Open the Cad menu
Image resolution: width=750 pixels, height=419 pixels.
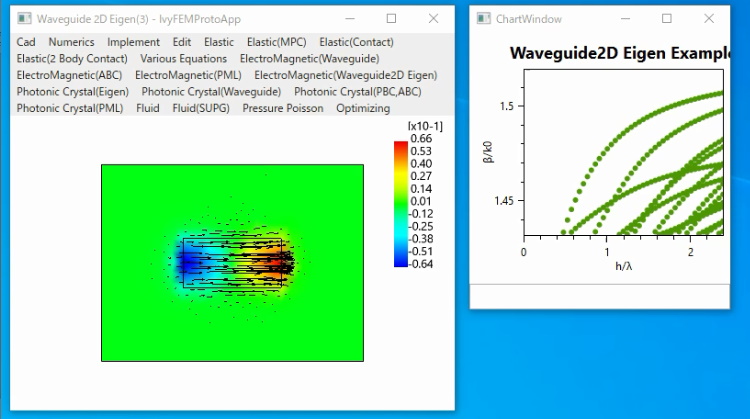(26, 42)
